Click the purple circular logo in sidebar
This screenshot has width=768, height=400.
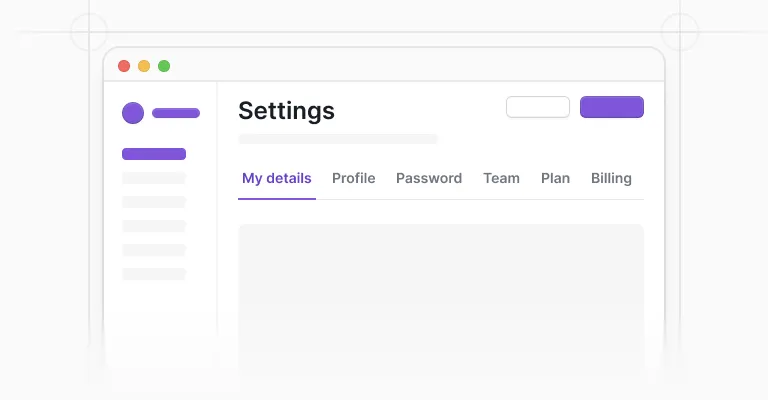pyautogui.click(x=133, y=113)
